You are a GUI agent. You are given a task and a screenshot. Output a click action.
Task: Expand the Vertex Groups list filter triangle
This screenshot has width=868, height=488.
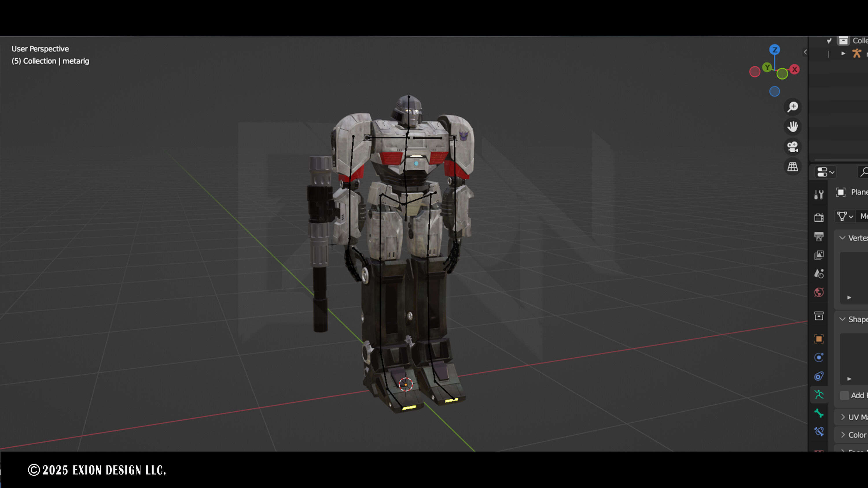coord(849,297)
